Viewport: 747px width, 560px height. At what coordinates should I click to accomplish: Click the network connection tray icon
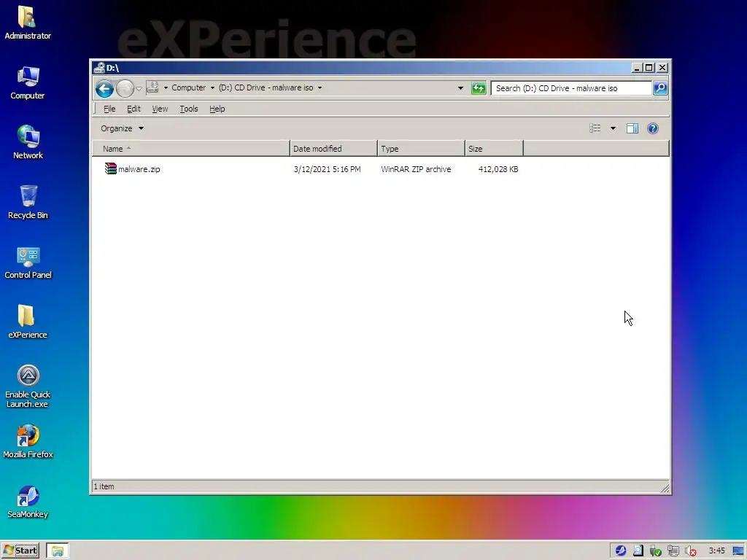(x=673, y=551)
